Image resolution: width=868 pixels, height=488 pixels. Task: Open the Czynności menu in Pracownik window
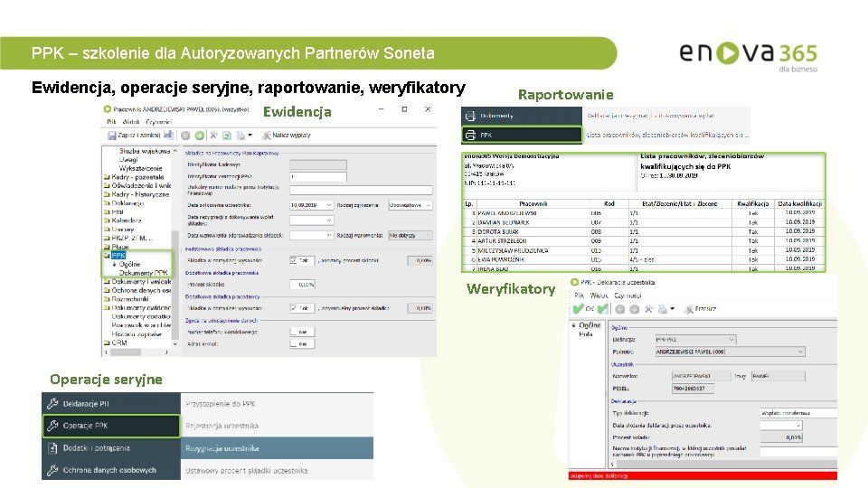(159, 122)
